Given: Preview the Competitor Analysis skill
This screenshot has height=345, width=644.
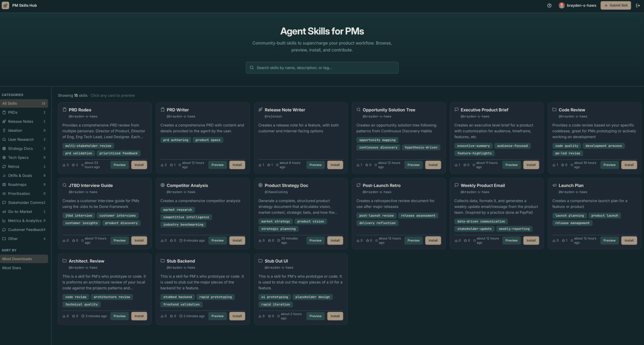Looking at the screenshot, I should tap(217, 240).
